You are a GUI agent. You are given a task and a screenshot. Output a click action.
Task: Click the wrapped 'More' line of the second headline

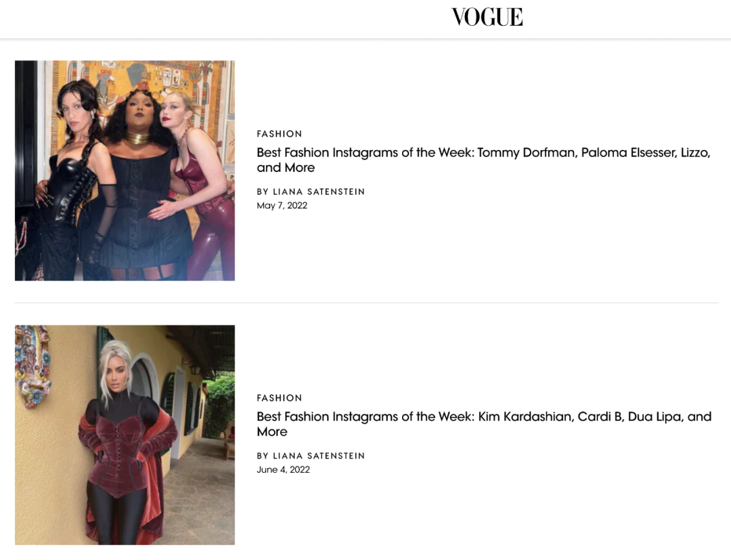pyautogui.click(x=272, y=432)
